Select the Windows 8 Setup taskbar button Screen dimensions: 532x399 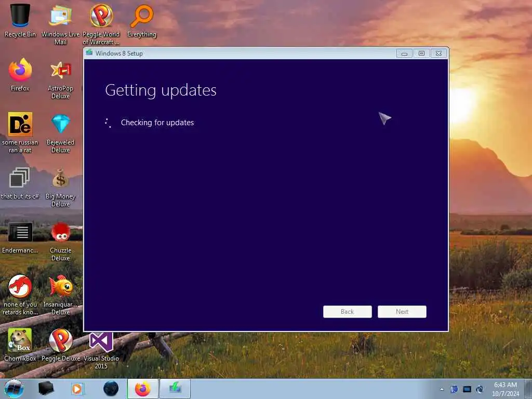coord(175,389)
